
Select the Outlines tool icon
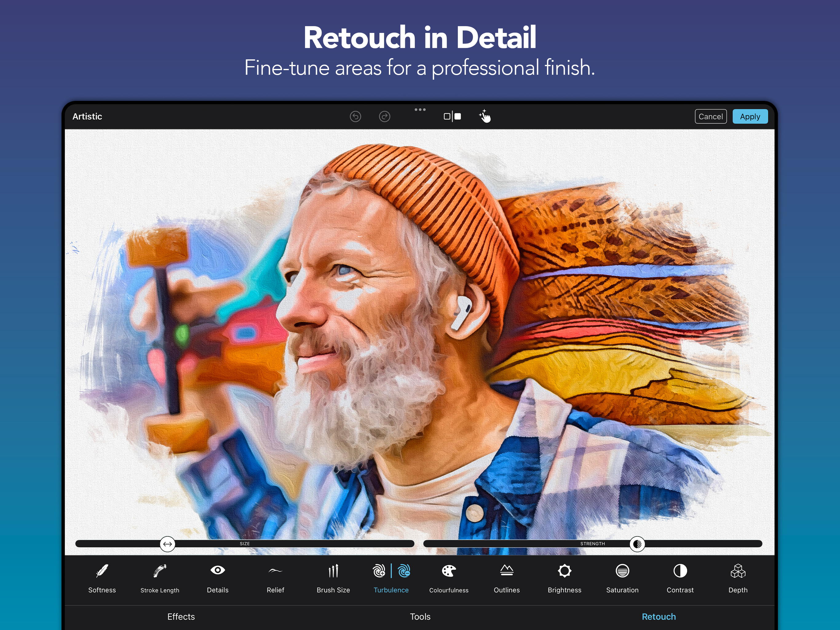point(507,570)
